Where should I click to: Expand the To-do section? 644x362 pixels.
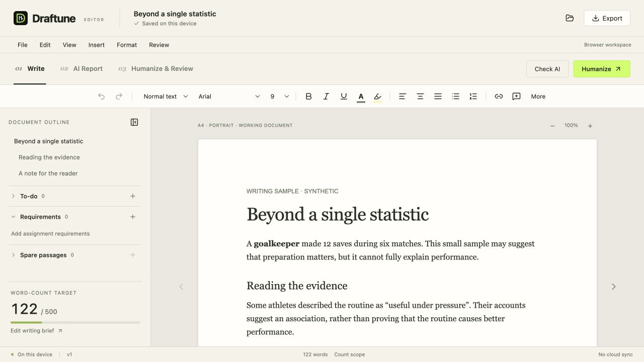pos(13,196)
